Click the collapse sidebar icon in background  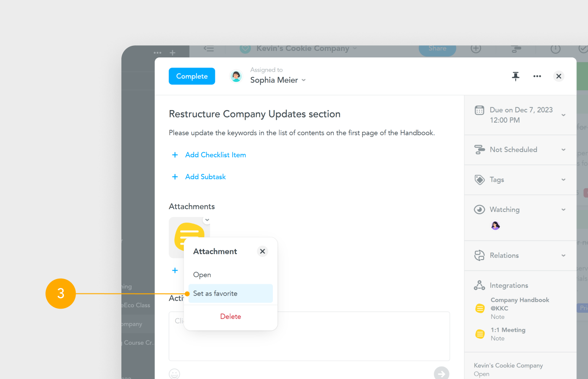pyautogui.click(x=209, y=49)
